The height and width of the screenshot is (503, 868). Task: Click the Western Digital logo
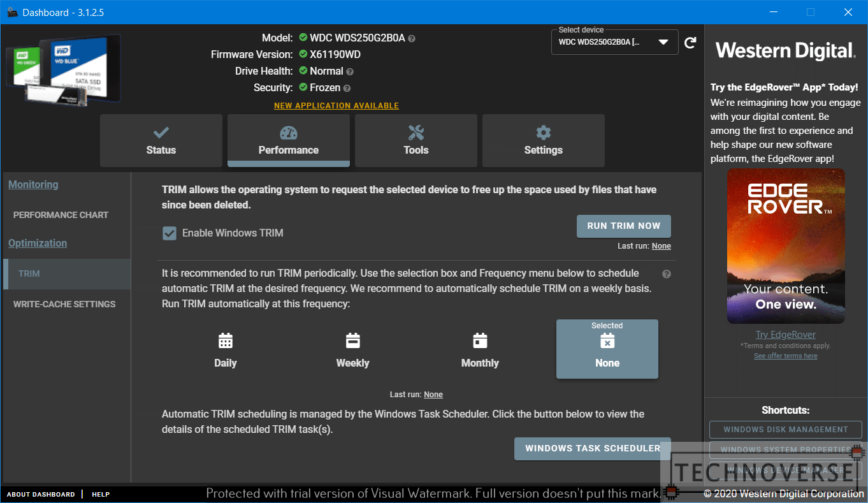coord(786,50)
